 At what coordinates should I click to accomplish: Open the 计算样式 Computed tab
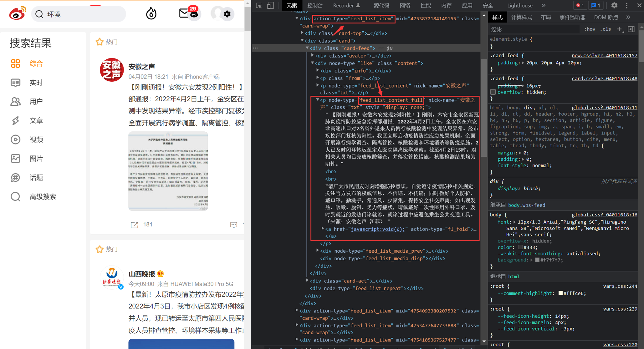click(521, 17)
